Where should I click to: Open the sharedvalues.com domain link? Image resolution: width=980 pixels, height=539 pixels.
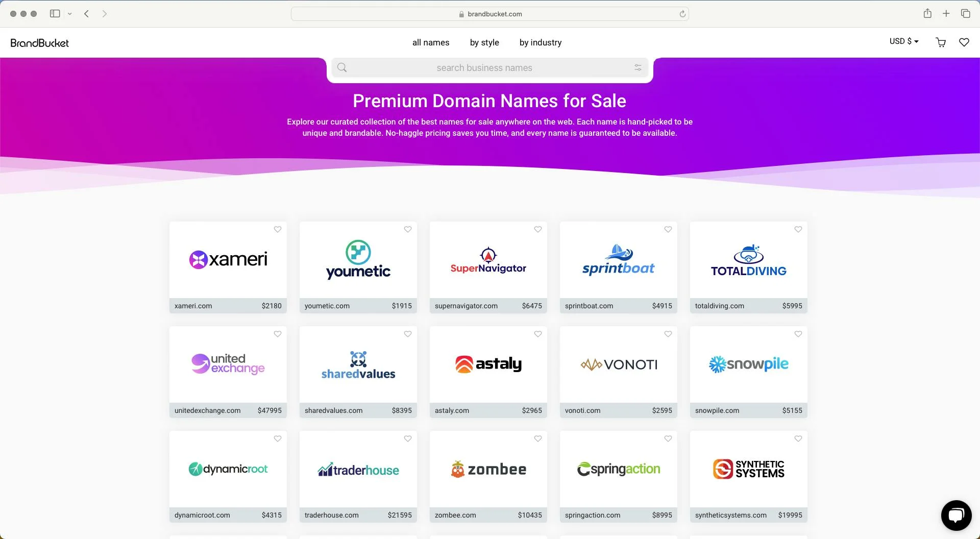pyautogui.click(x=333, y=410)
